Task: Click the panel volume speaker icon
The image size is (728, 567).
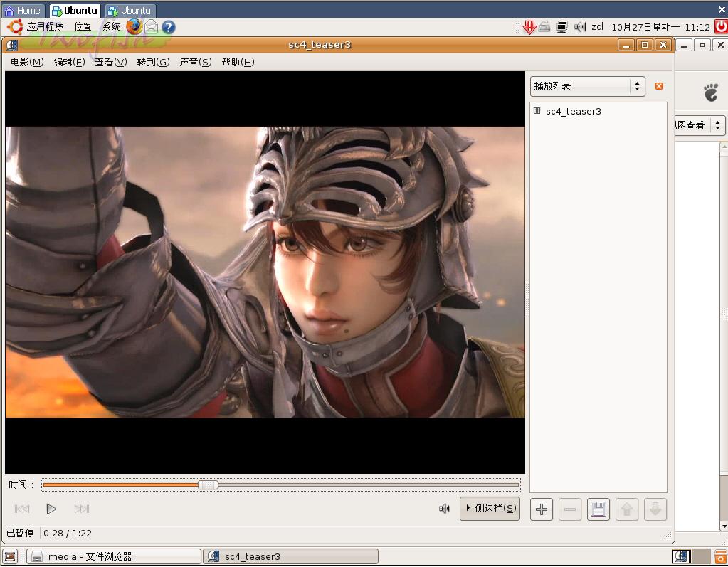Action: [579, 27]
